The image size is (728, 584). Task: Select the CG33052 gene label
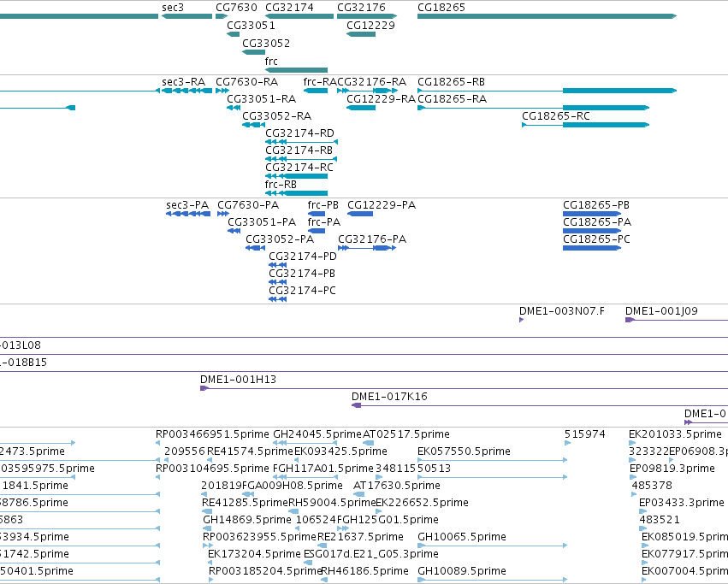pos(266,44)
